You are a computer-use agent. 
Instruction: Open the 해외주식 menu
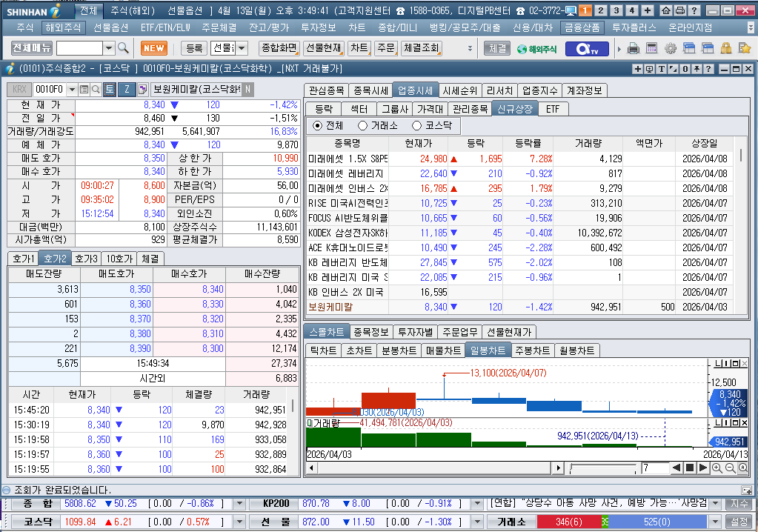63,28
